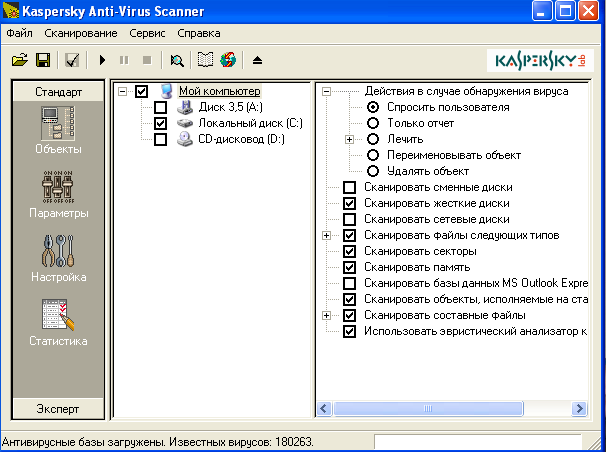This screenshot has width=606, height=452.
Task: Enable scanning MS Outlook Express databases checkbox
Action: pyautogui.click(x=349, y=283)
